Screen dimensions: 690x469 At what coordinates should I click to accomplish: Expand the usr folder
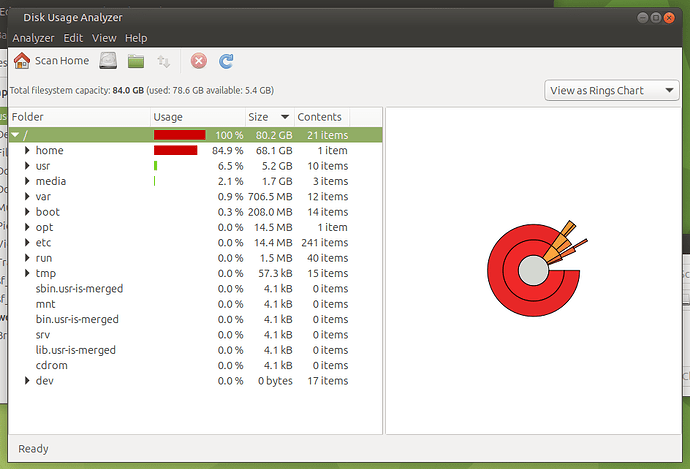click(x=27, y=166)
